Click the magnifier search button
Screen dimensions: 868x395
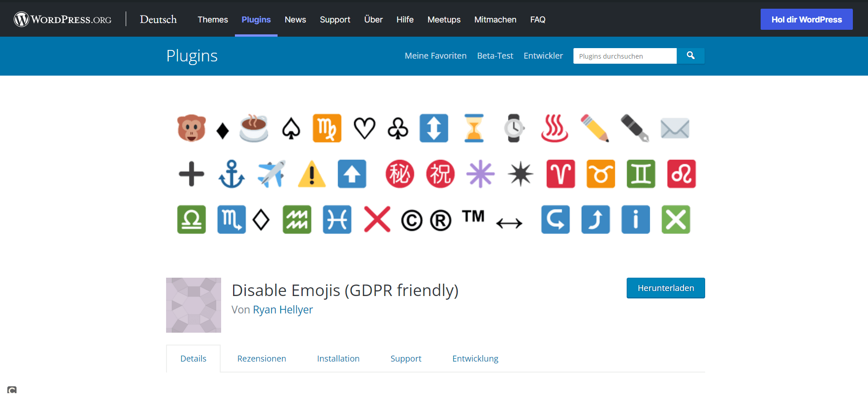[x=690, y=56]
